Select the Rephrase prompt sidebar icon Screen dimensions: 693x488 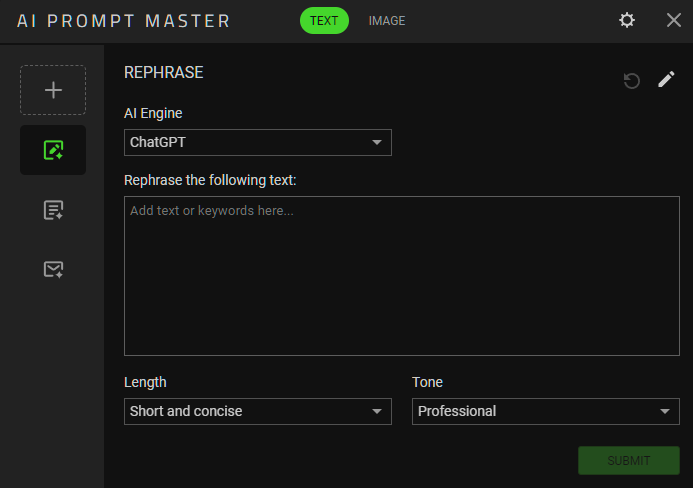point(53,150)
